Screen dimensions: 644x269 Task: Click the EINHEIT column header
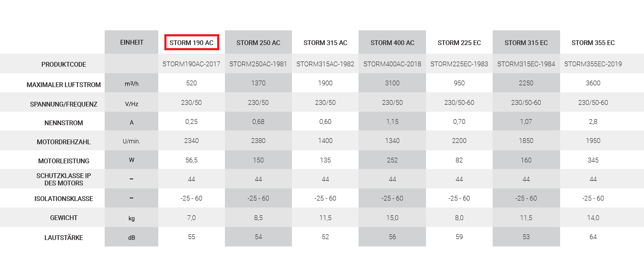click(131, 42)
